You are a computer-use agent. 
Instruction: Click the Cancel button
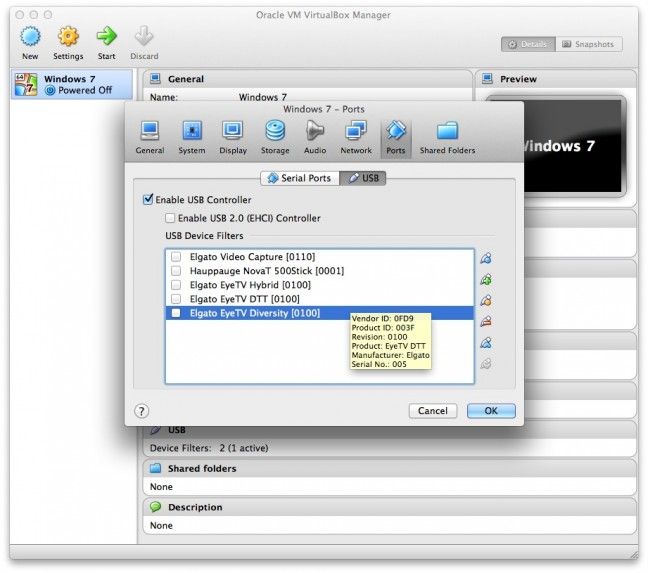(x=432, y=411)
